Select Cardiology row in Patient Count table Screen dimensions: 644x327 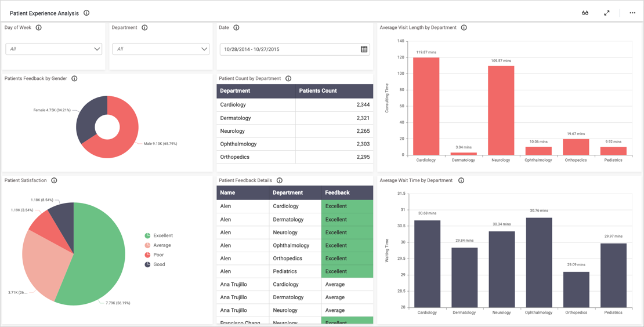[x=295, y=105]
